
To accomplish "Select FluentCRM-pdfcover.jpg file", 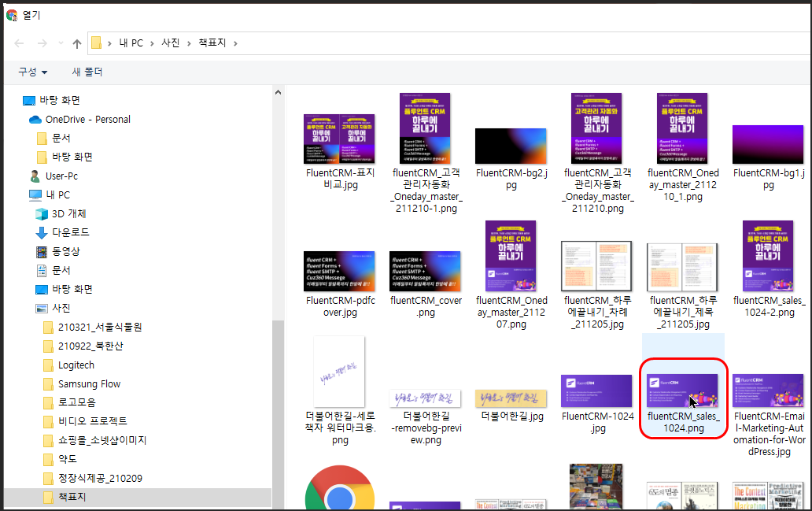I will 340,284.
